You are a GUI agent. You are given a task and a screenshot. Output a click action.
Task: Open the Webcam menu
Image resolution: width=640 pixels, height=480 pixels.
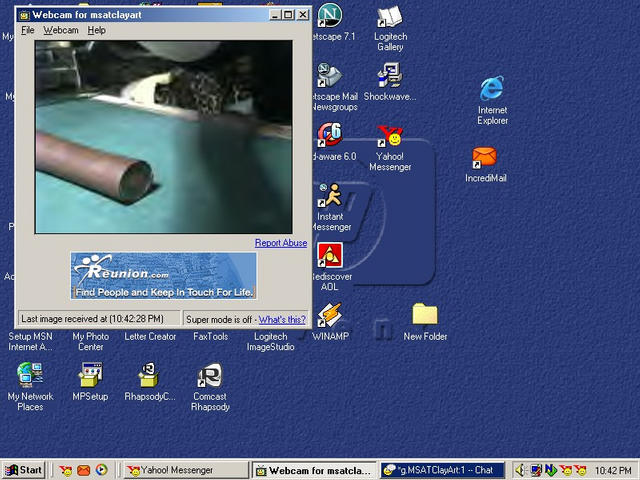coord(61,30)
